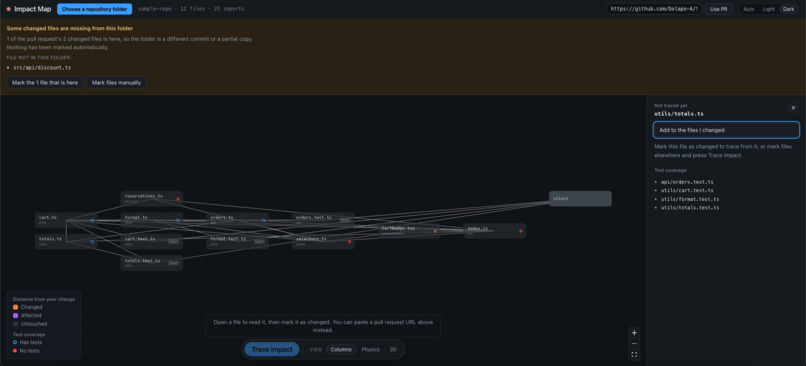Click the src/api/discount.ts missing file entry
Image resolution: width=806 pixels, height=366 pixels.
pos(42,68)
